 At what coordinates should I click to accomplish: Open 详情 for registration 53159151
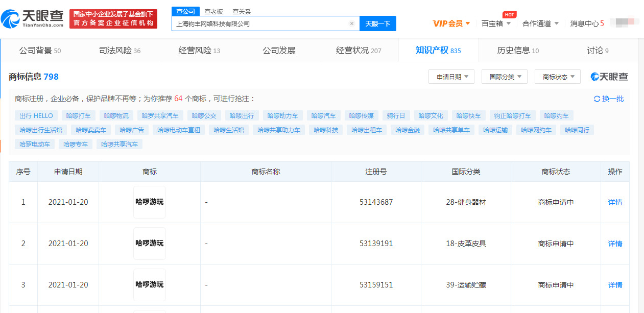click(x=615, y=285)
